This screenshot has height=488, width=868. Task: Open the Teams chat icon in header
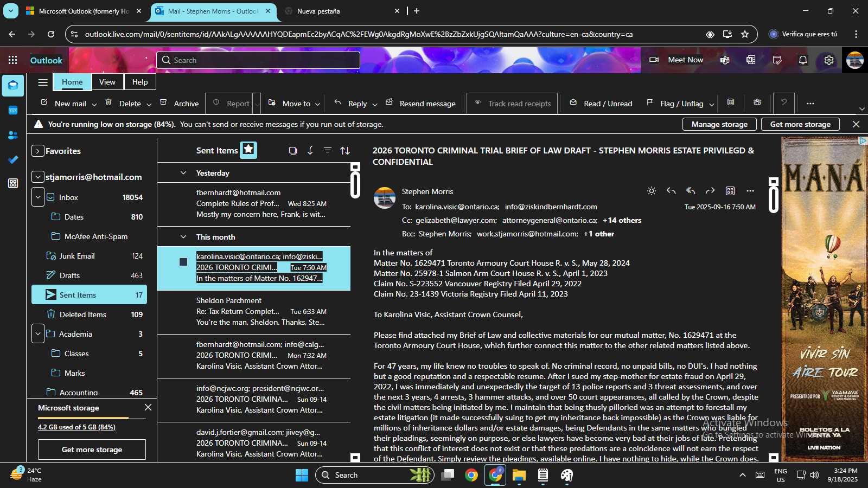pos(725,60)
